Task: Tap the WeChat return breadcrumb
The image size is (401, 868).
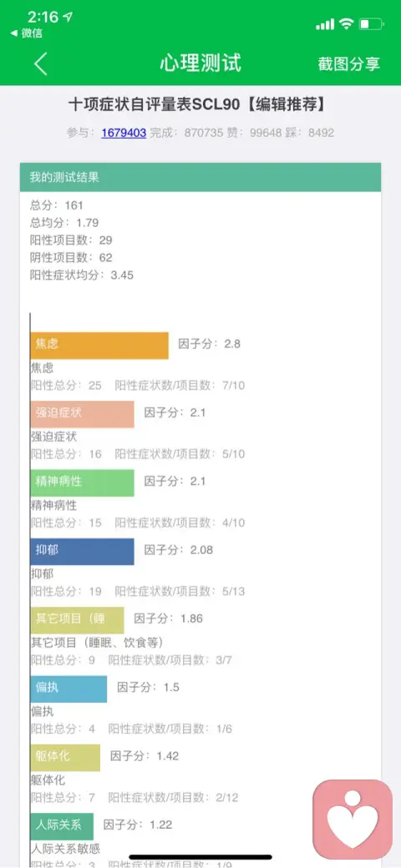Action: point(27,33)
